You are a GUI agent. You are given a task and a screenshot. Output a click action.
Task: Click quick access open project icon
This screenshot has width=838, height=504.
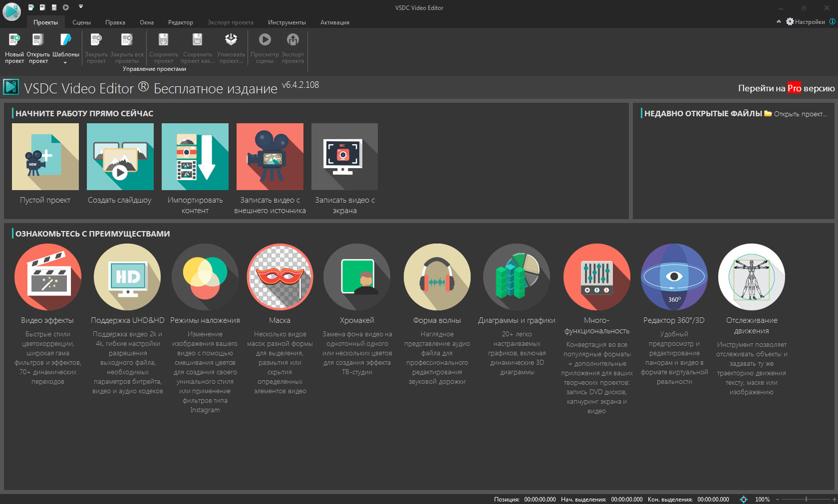pos(43,7)
